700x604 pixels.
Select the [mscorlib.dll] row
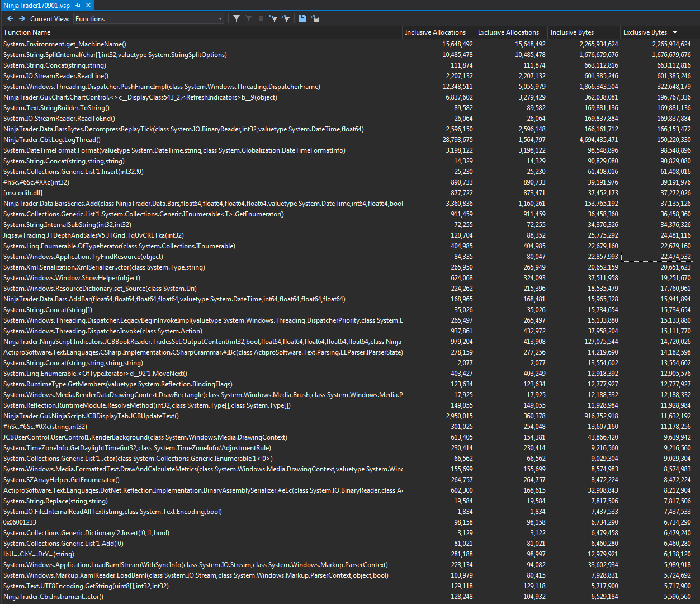point(347,193)
